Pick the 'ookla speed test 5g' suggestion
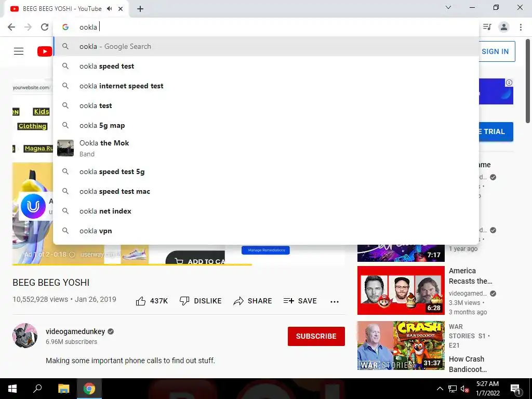This screenshot has width=532, height=399. [x=267, y=171]
